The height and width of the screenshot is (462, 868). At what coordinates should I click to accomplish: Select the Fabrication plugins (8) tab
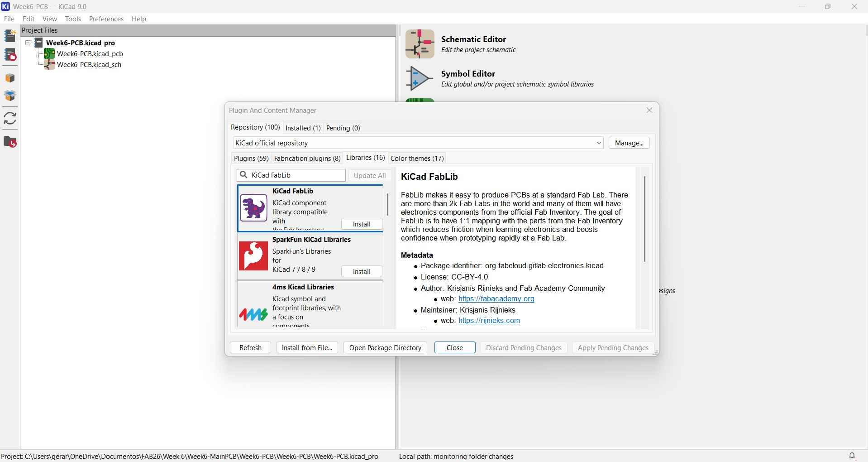tap(307, 159)
